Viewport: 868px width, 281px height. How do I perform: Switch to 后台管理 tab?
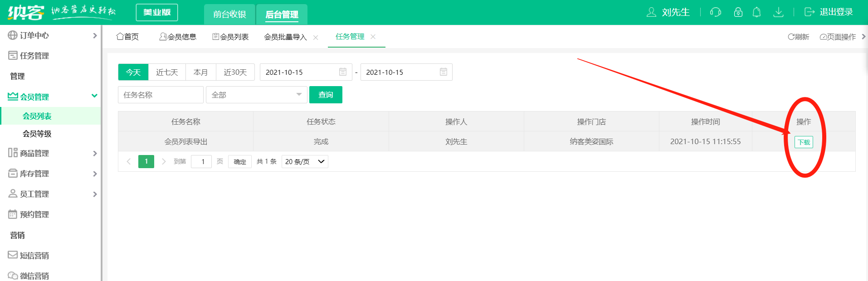[x=282, y=14]
